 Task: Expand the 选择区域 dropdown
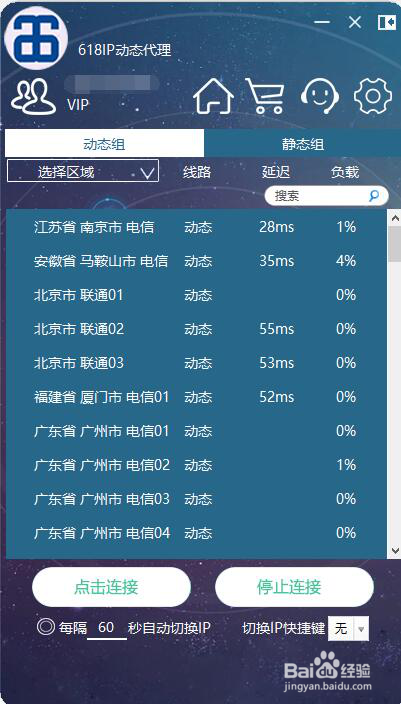[x=83, y=172]
